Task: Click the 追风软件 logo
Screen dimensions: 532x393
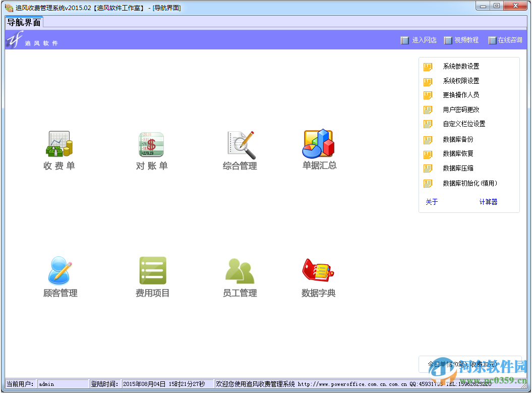Action: (33, 40)
